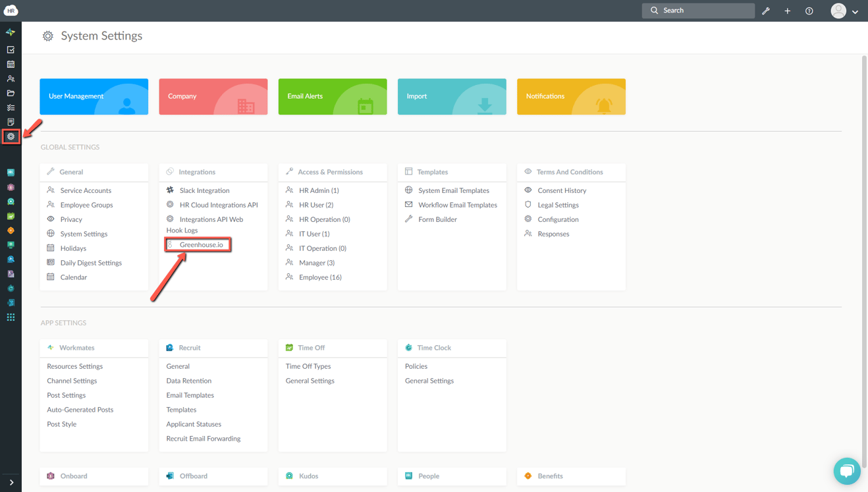The image size is (868, 492).
Task: Open the Notifications tile
Action: (x=570, y=97)
